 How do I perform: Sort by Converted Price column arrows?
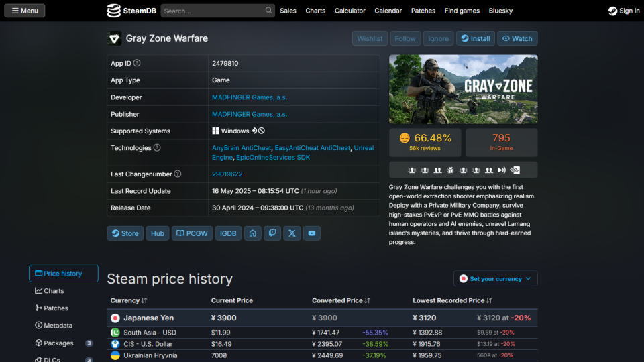pyautogui.click(x=367, y=300)
